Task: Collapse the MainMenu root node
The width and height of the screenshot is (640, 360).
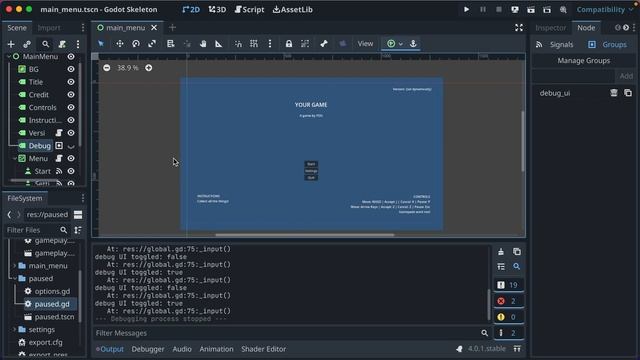Action: [9, 56]
